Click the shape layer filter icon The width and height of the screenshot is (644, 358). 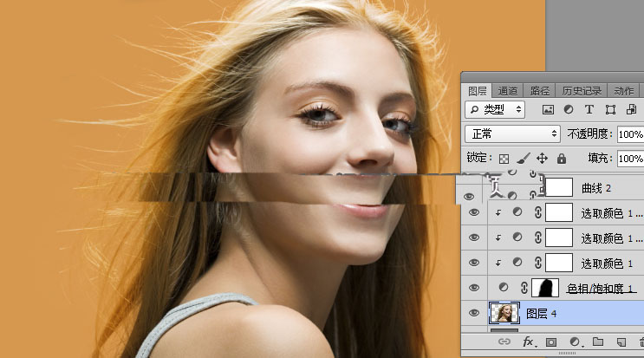coord(611,110)
